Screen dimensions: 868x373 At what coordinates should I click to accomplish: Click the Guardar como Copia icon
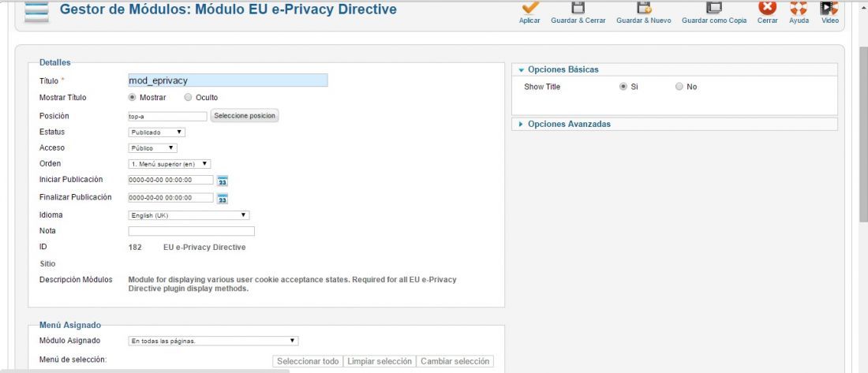[x=714, y=7]
